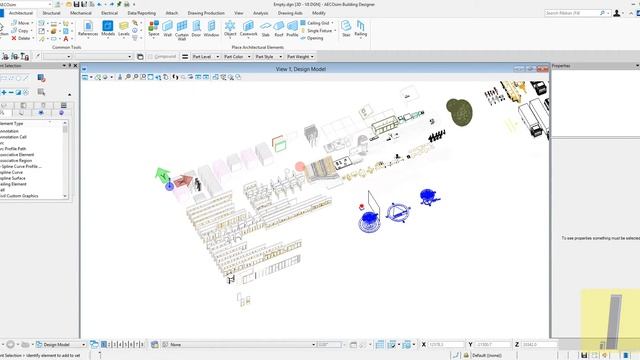Choose the Railing tool
This screenshot has width=640, height=360.
pyautogui.click(x=360, y=29)
